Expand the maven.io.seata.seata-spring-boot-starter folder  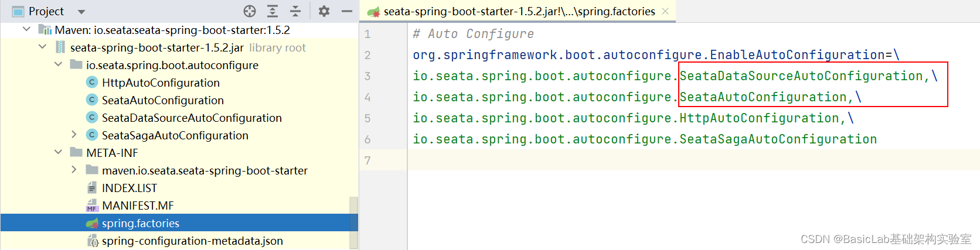coord(74,170)
